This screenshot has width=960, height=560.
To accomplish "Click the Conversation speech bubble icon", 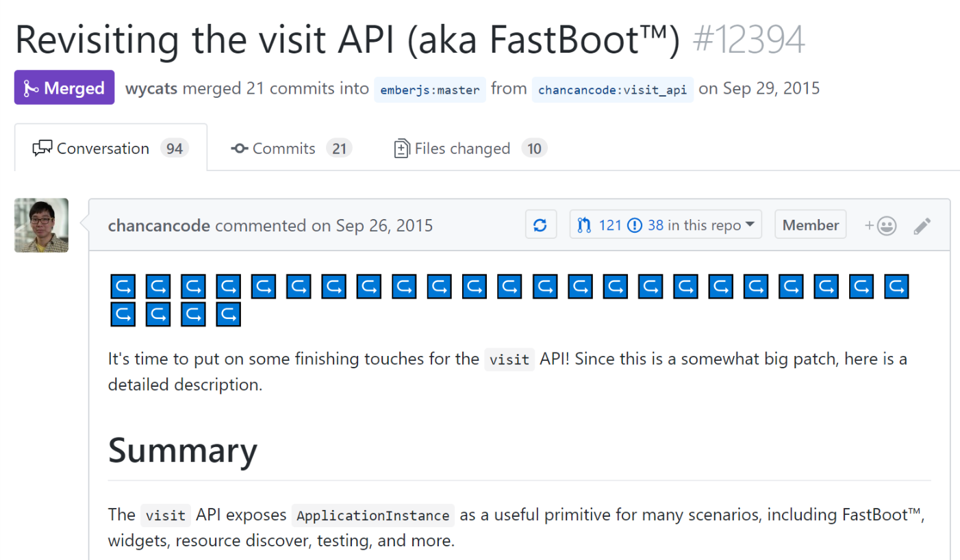I will click(x=42, y=149).
